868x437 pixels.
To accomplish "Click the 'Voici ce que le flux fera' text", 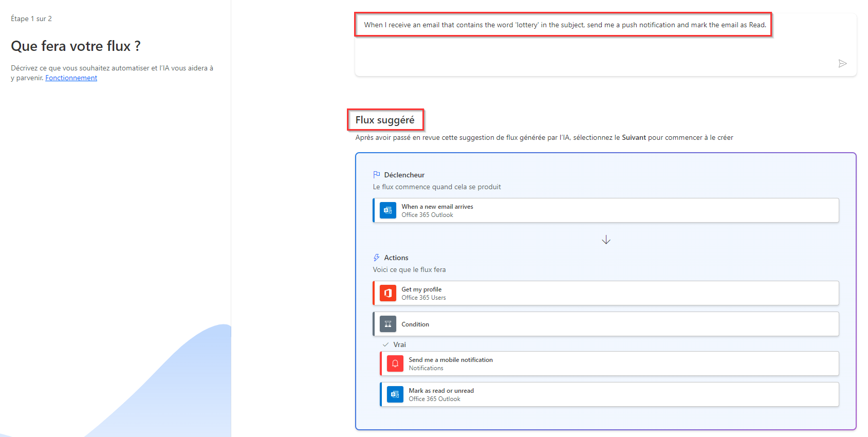I will coord(409,269).
